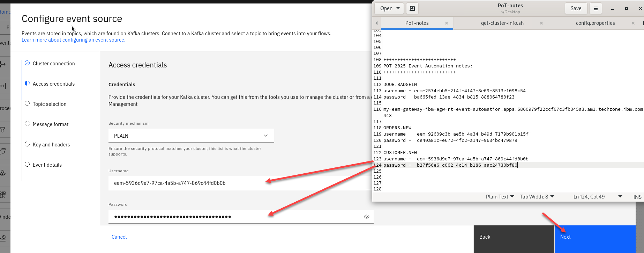Click the Cluster connection completed checkmark icon
This screenshot has width=644, height=253.
click(27, 63)
